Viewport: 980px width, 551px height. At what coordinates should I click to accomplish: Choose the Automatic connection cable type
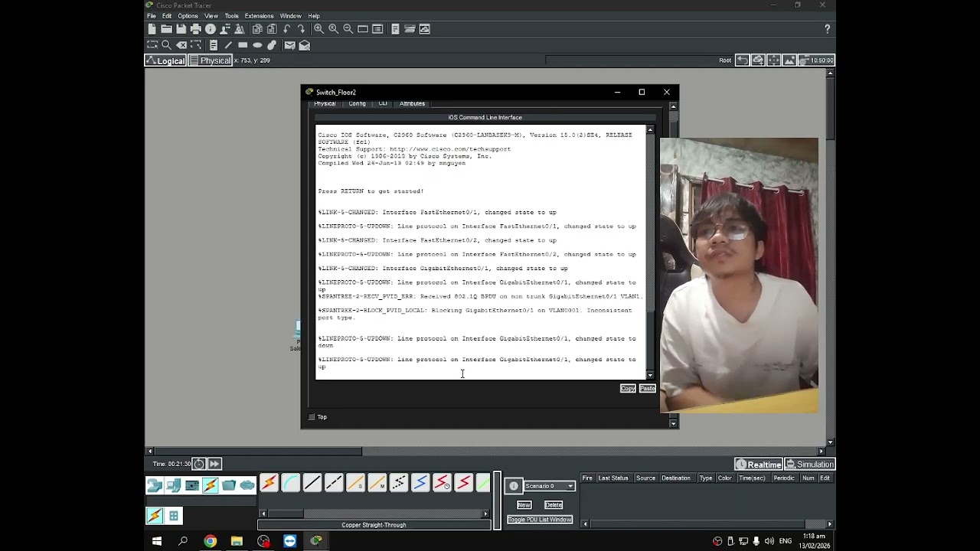(x=269, y=483)
